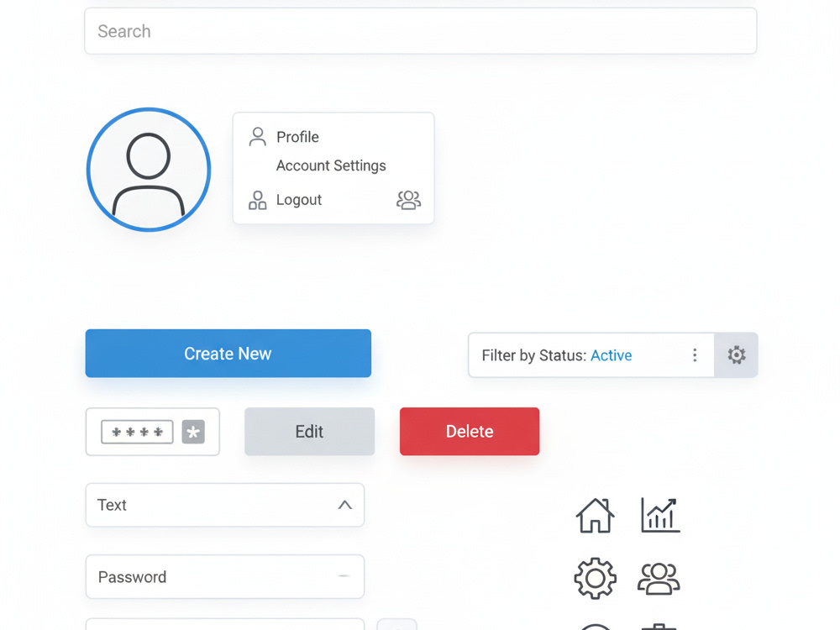
Task: Collapse the Text dropdown chevron
Action: [x=345, y=505]
